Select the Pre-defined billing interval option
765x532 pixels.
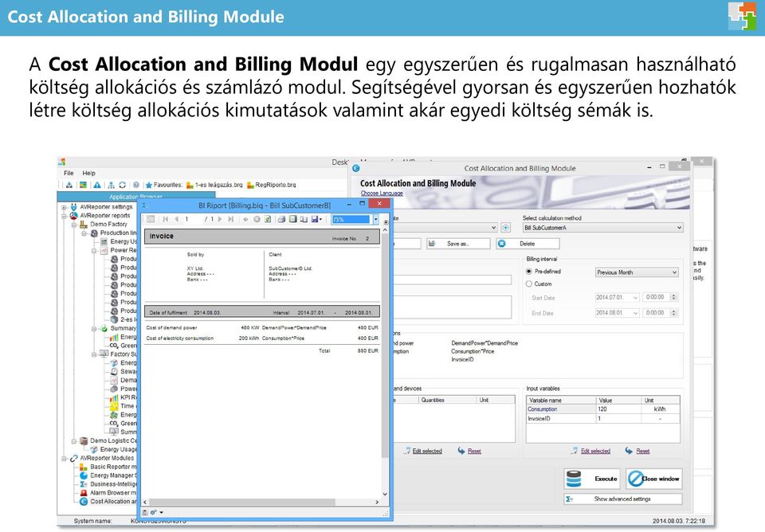pyautogui.click(x=529, y=271)
